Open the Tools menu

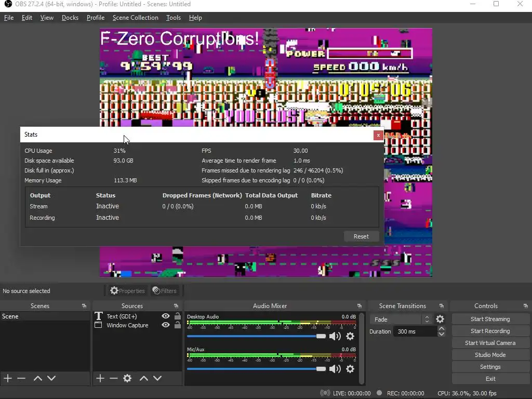[x=174, y=18]
